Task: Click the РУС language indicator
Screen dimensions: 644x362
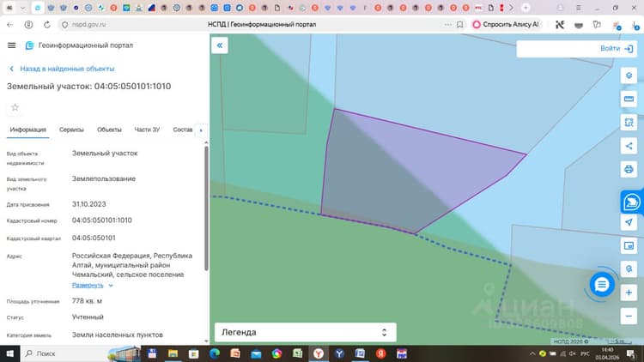Action: click(586, 353)
